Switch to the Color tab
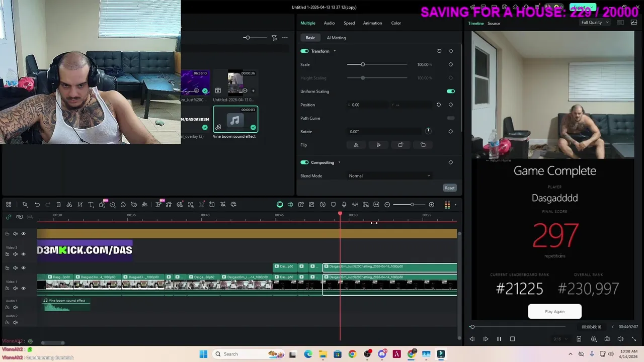The height and width of the screenshot is (362, 644). (396, 23)
